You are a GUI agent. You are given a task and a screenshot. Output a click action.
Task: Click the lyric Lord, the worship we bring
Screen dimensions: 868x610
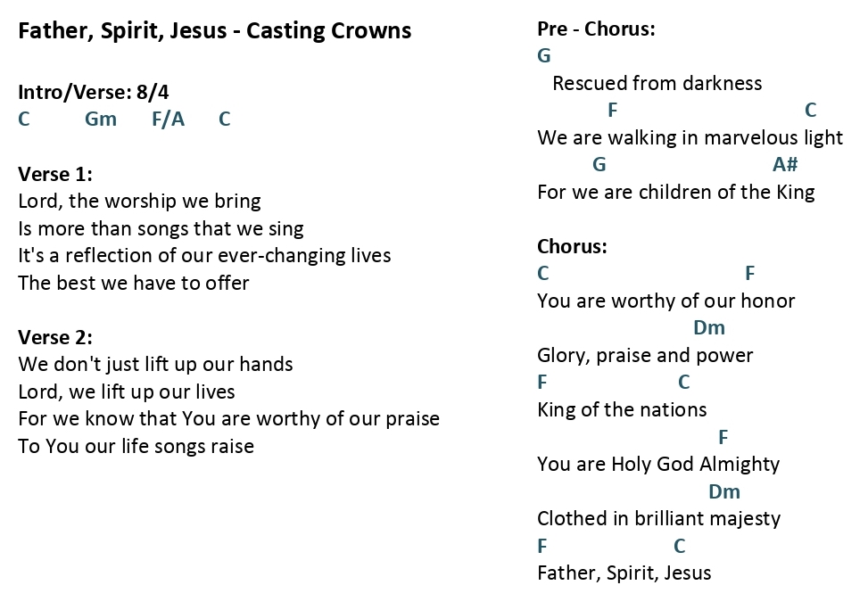139,202
